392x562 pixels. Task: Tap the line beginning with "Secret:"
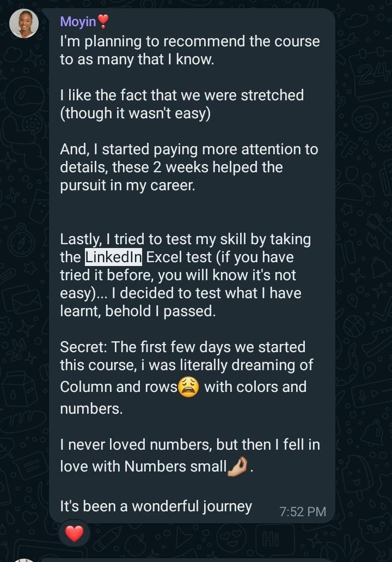click(x=182, y=347)
